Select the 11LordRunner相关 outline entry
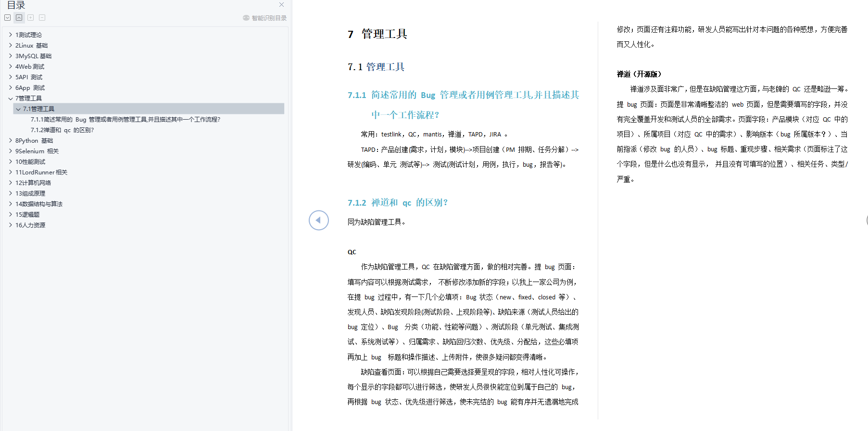 click(41, 172)
